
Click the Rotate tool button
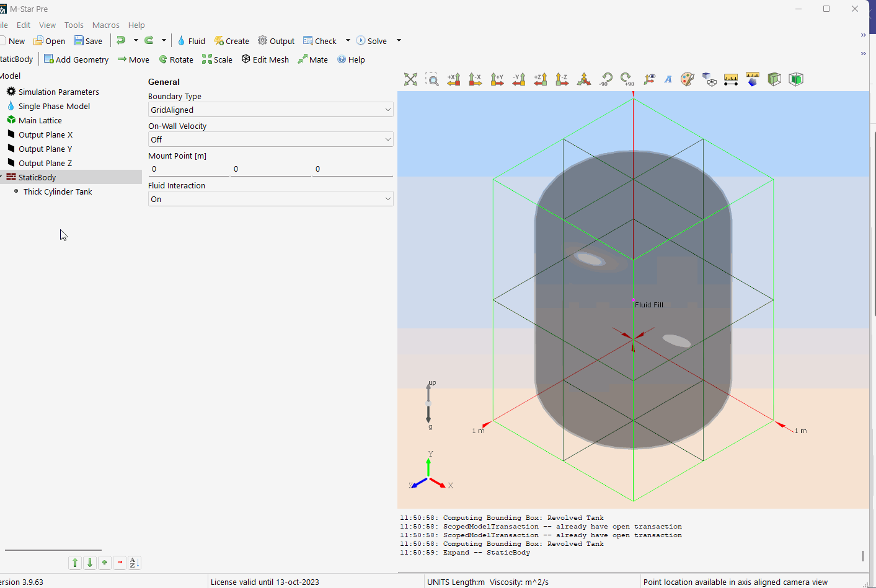175,59
